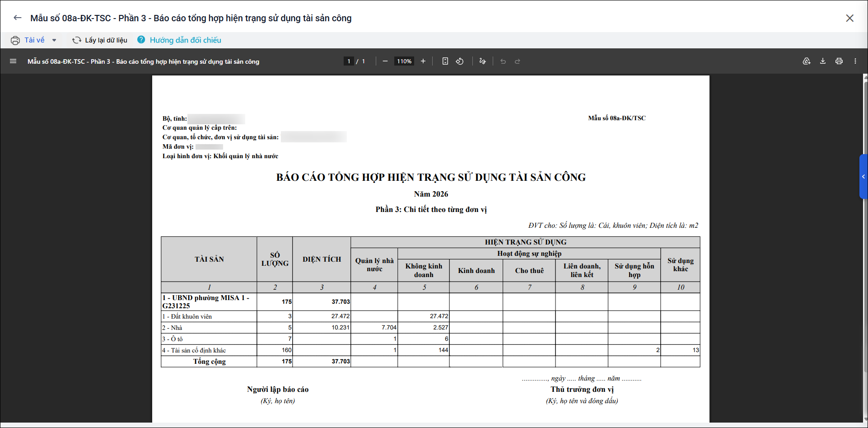Rotate the document counterclockwise

(460, 61)
